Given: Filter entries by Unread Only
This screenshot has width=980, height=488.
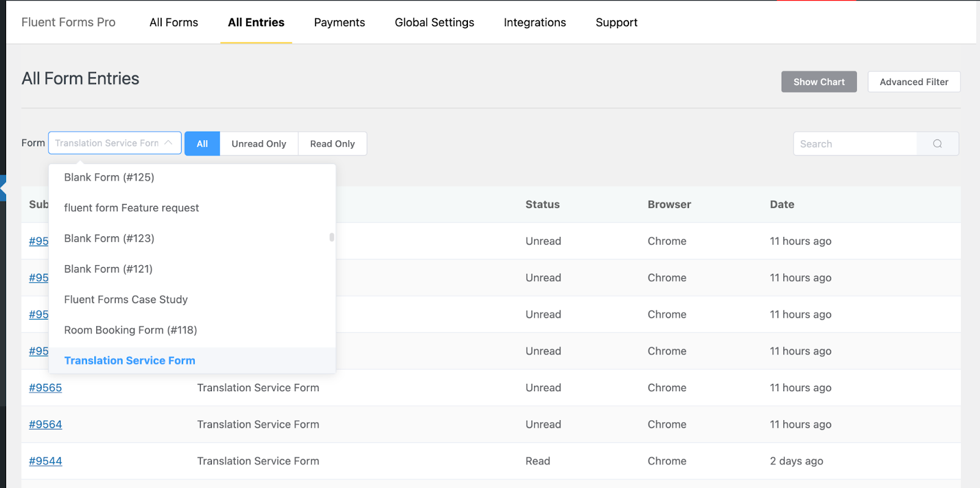Looking at the screenshot, I should click(x=259, y=144).
